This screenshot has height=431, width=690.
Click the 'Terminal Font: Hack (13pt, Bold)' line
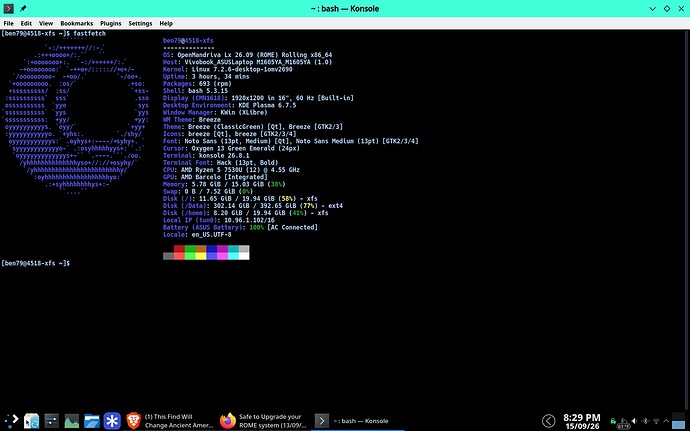pos(220,162)
